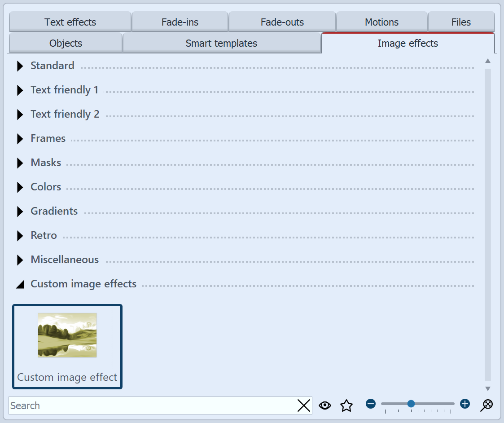Screen dimensions: 504x423
Task: Click the scrollbar up arrow icon
Action: click(488, 60)
